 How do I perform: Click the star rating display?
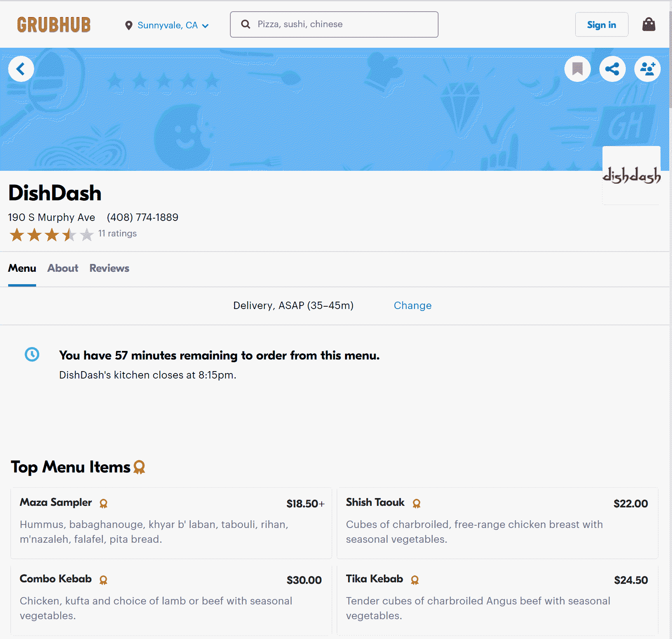tap(51, 235)
